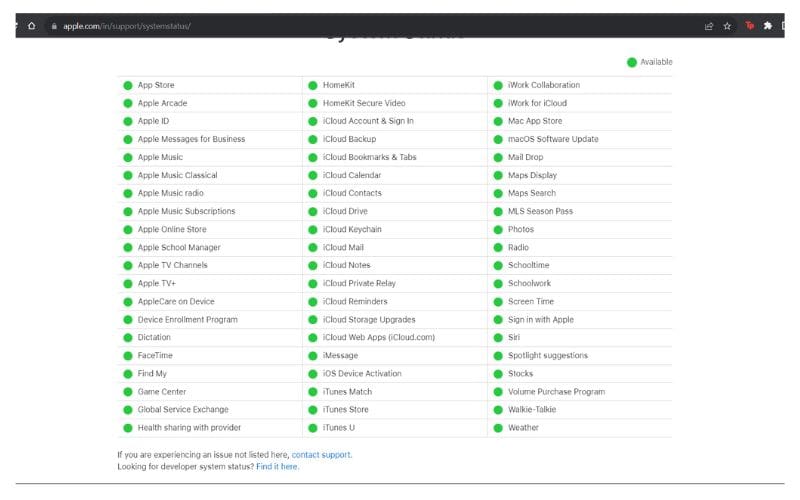This screenshot has width=800, height=500.
Task: Select the Apple Music service entry
Action: click(x=160, y=157)
